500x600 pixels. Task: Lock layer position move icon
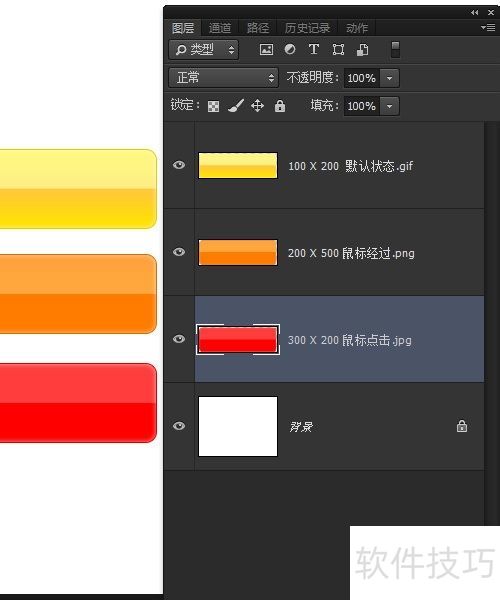pos(257,106)
